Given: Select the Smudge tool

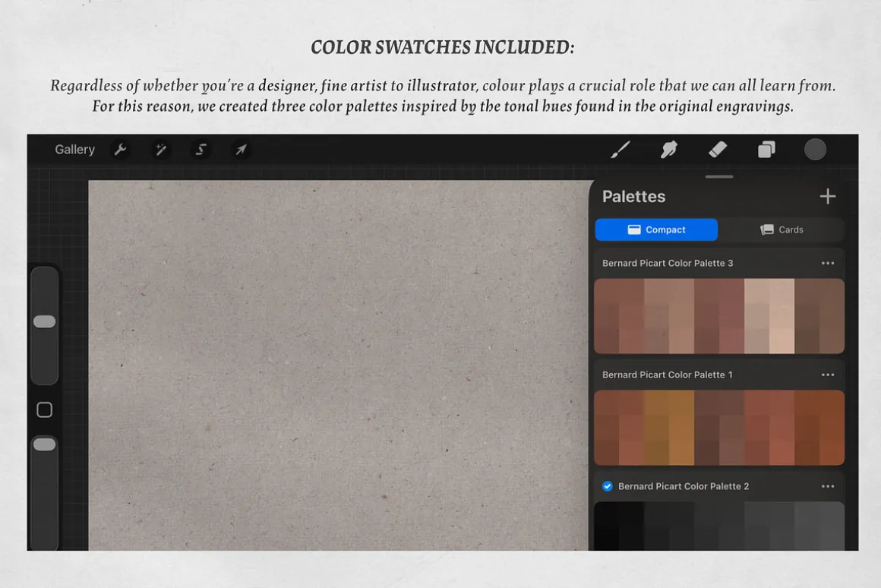Looking at the screenshot, I should (x=668, y=150).
